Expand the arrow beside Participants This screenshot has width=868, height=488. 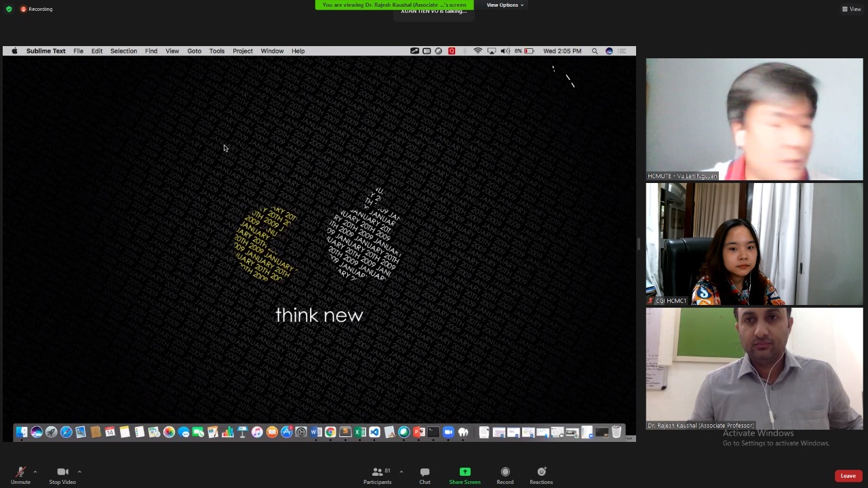coord(401,472)
